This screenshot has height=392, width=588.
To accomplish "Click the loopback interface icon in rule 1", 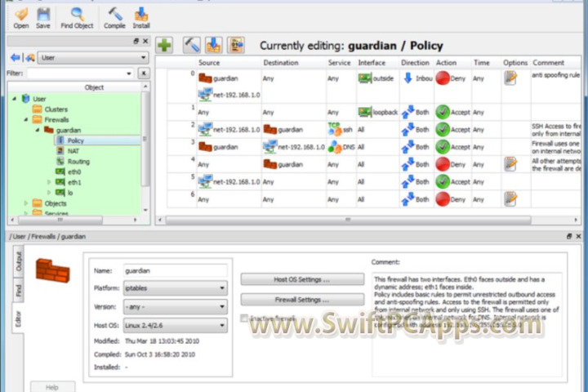I will [x=364, y=112].
